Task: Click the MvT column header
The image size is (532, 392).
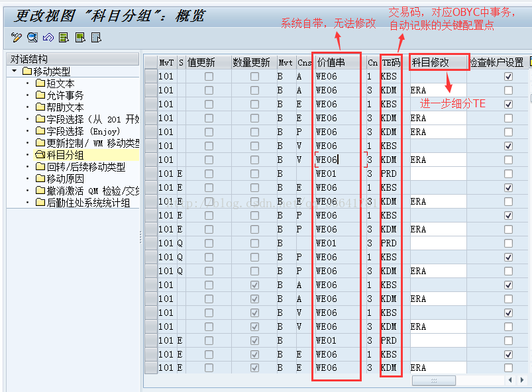Action: 166,62
